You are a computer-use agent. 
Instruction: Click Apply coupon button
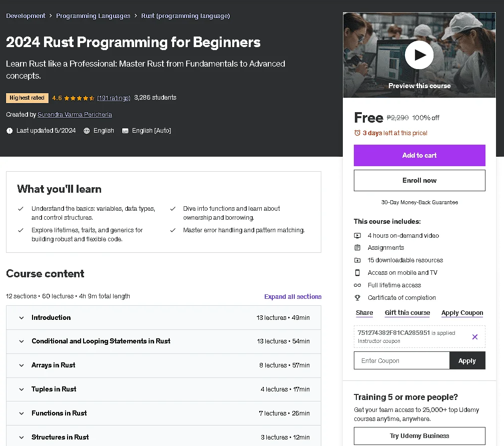click(467, 360)
